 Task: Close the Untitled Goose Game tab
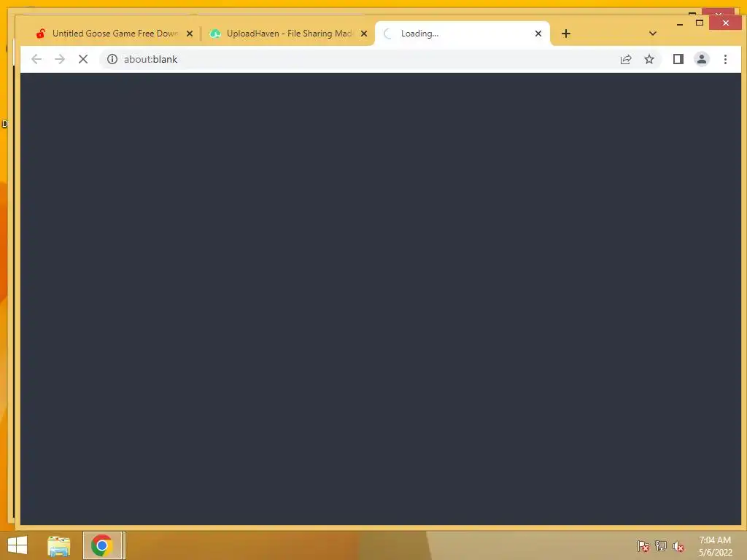(190, 34)
